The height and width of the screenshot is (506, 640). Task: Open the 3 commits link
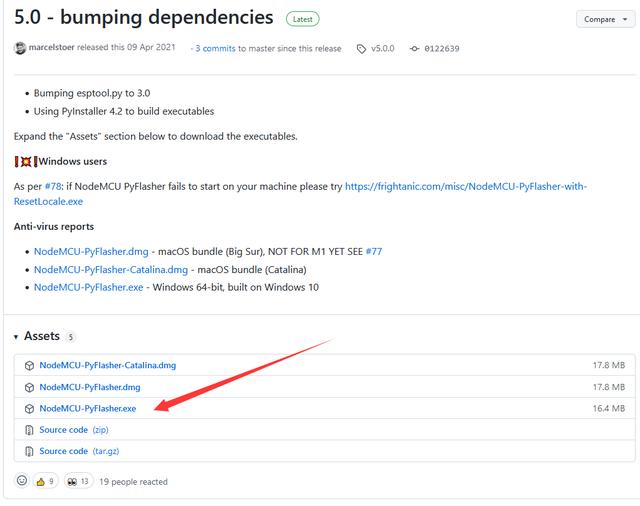click(x=215, y=49)
